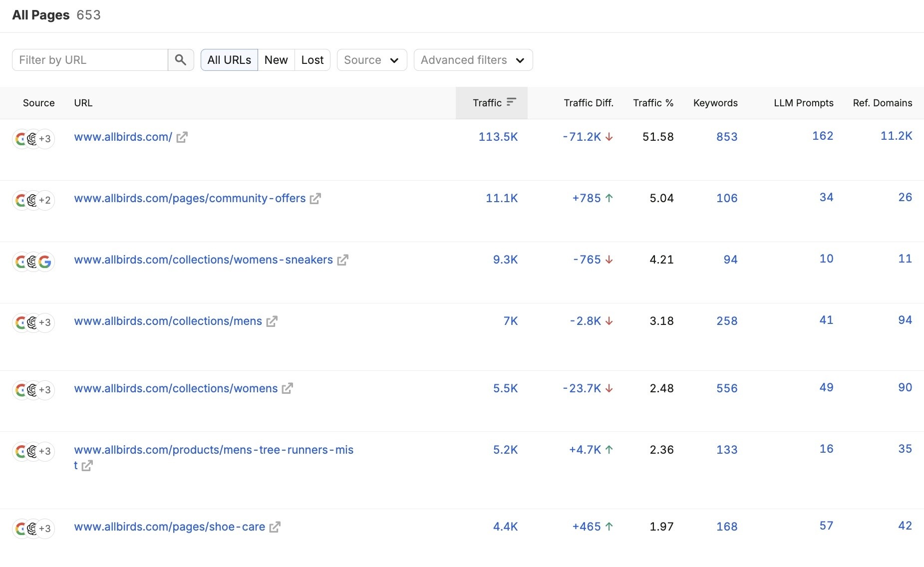
Task: Open external link icon for womens-sneakers collection
Action: click(x=343, y=260)
